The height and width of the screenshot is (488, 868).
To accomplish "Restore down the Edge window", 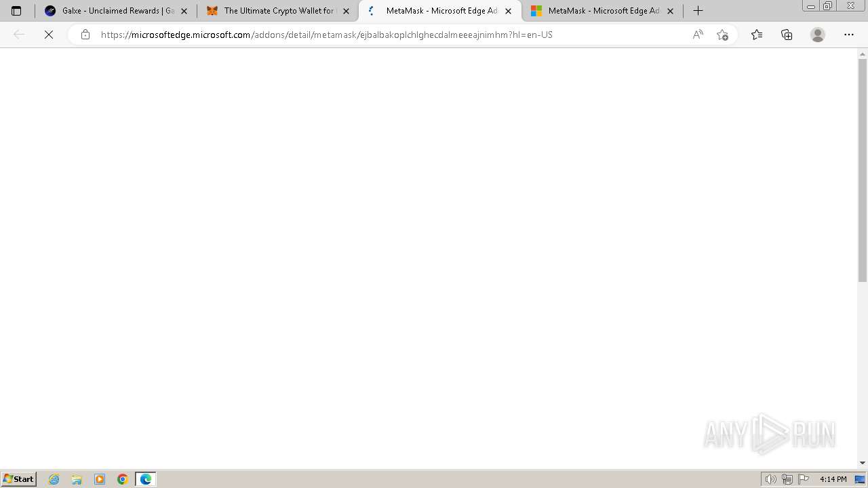I will tap(827, 6).
